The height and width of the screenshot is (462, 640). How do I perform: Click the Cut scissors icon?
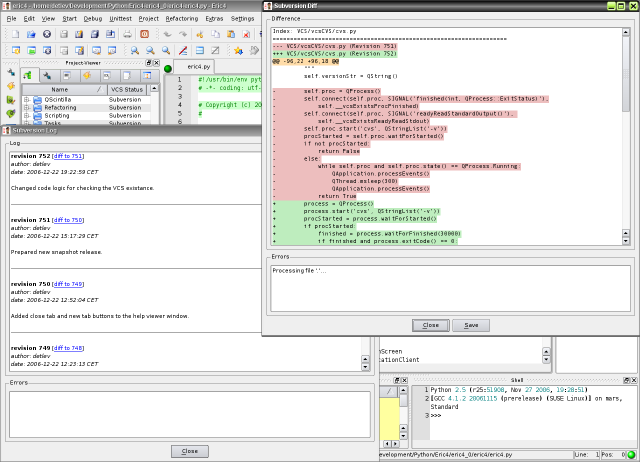coord(200,34)
